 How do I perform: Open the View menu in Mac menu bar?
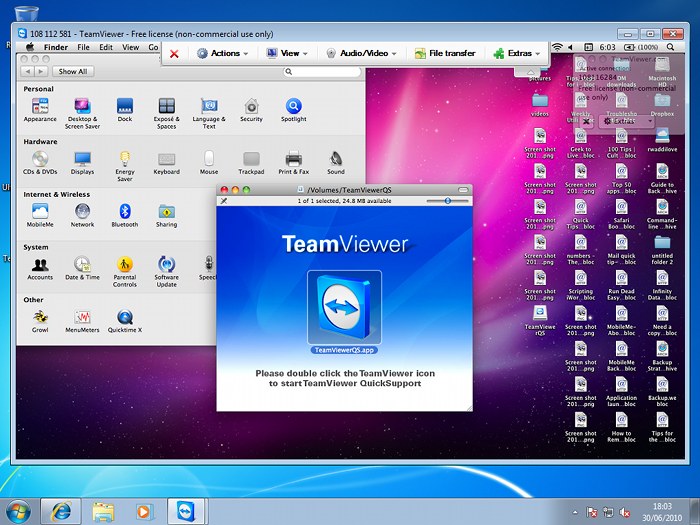(130, 47)
